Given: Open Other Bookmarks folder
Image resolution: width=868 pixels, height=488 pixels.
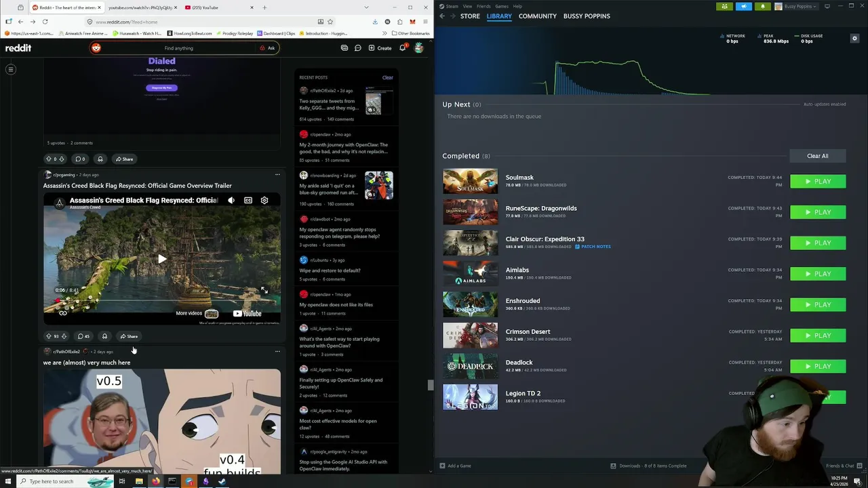Looking at the screenshot, I should (411, 33).
